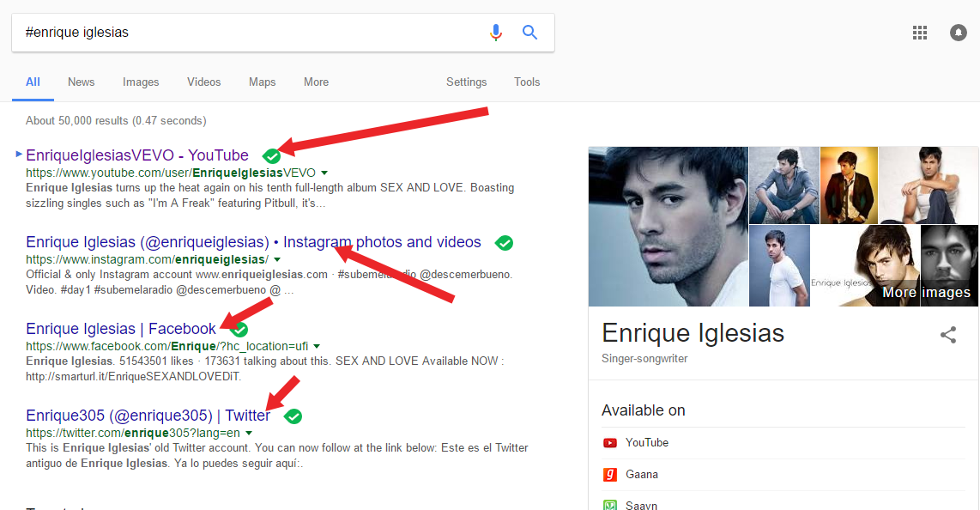Open the large close-up face photo

[668, 227]
